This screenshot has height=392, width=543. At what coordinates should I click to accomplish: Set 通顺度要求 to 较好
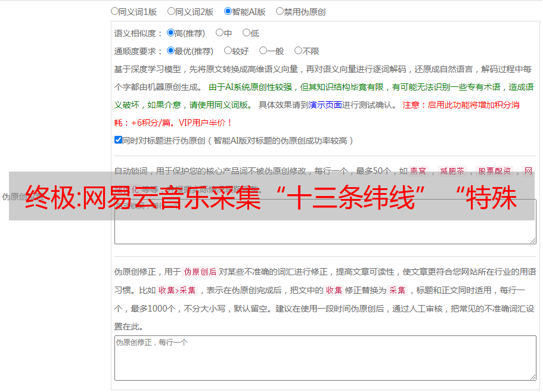[228, 51]
